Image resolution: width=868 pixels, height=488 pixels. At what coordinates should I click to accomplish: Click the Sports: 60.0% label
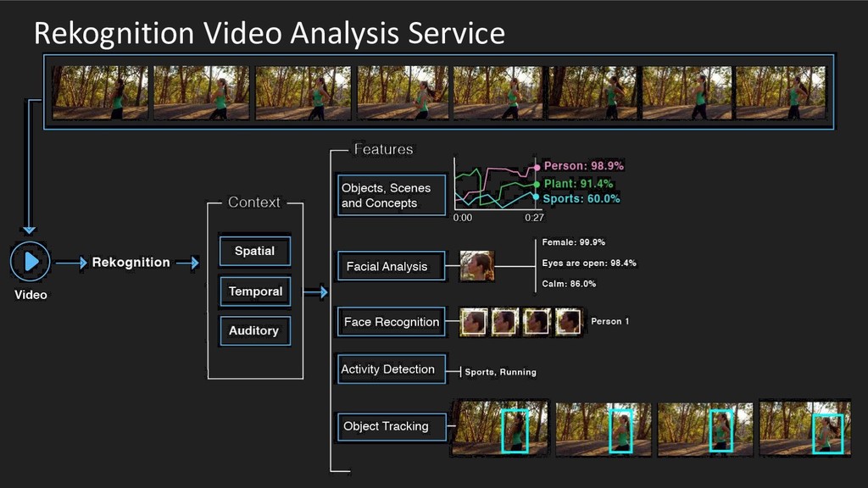coord(581,198)
